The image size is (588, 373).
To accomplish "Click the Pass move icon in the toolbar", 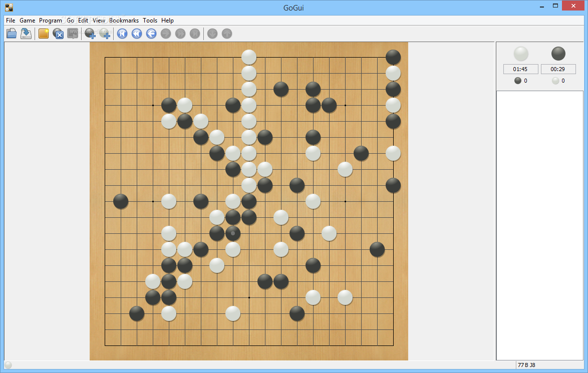I will pos(58,34).
